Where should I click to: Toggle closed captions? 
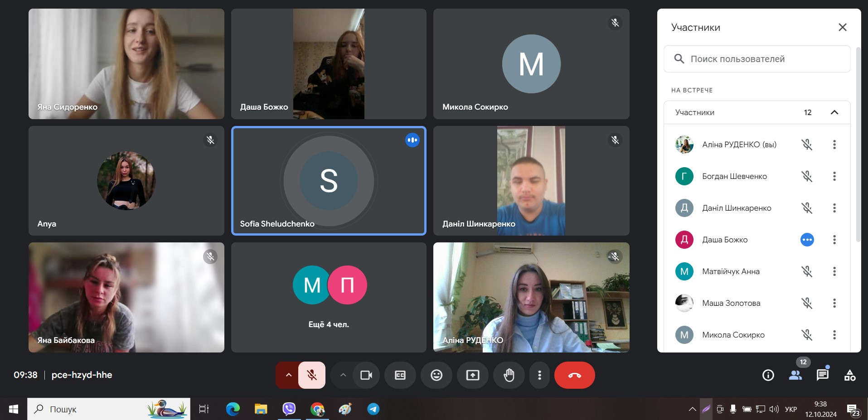click(x=400, y=375)
